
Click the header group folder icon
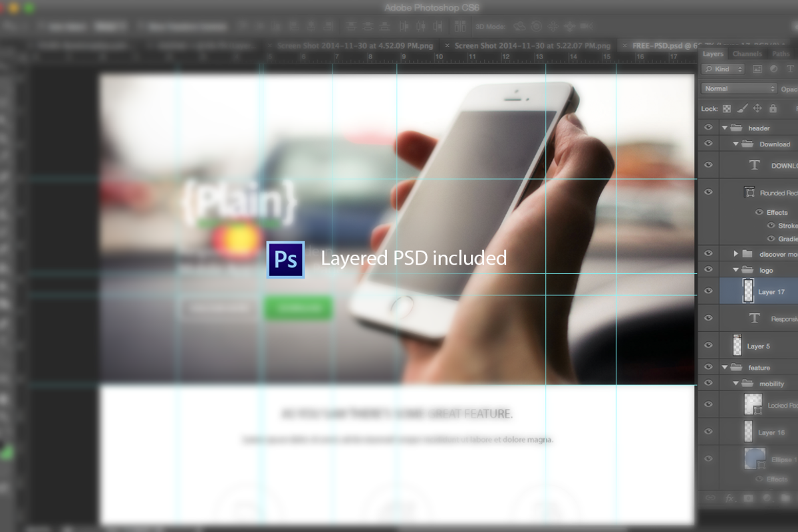coord(736,128)
